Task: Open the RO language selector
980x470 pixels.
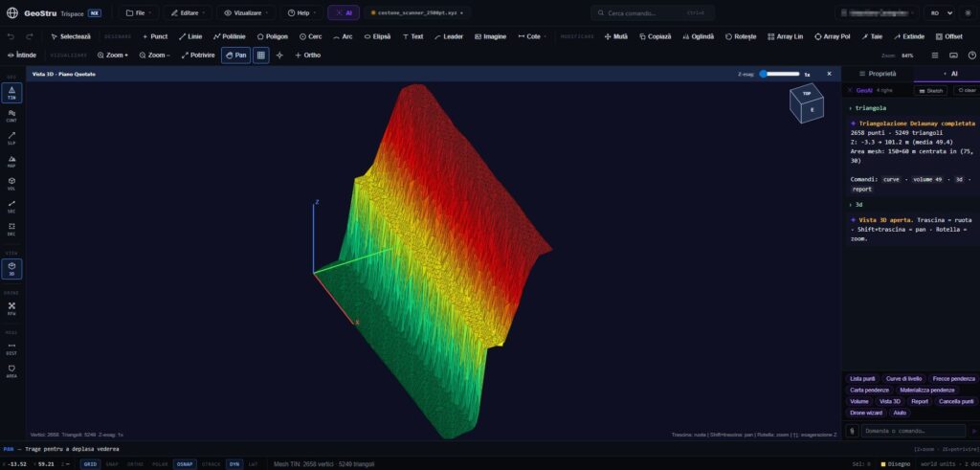Action: pyautogui.click(x=941, y=13)
